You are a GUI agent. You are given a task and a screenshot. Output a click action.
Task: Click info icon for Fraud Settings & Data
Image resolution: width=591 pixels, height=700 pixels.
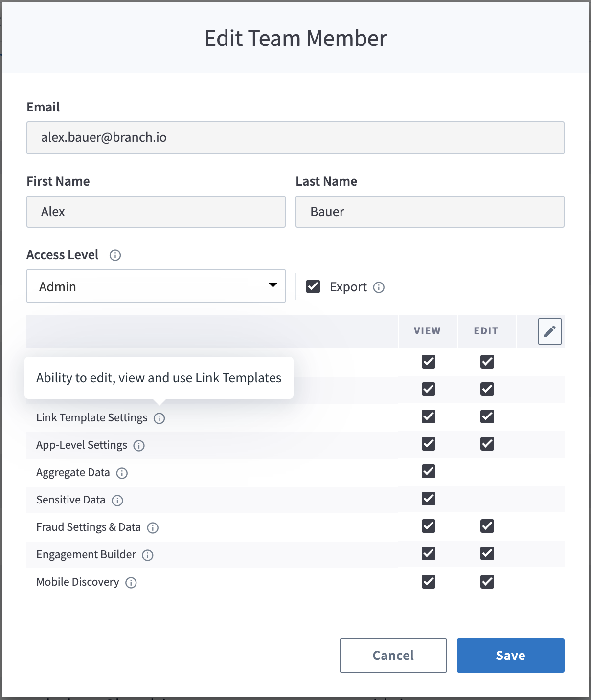[x=153, y=528]
